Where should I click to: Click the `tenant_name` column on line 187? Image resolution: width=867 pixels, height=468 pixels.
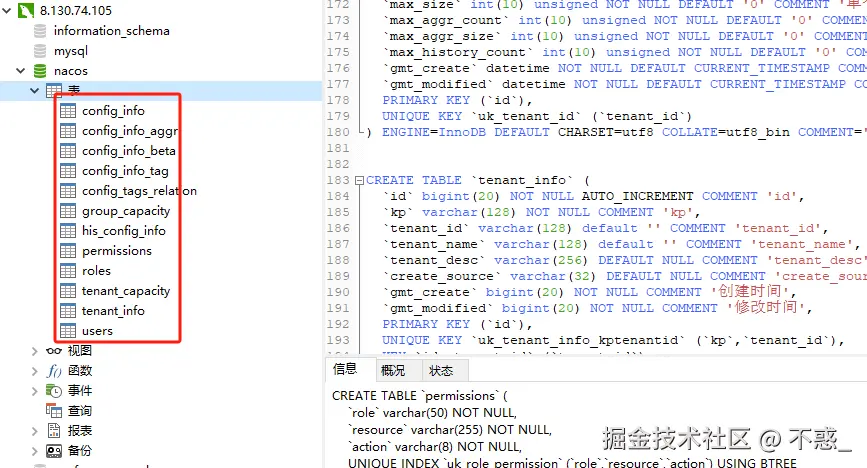click(x=434, y=244)
